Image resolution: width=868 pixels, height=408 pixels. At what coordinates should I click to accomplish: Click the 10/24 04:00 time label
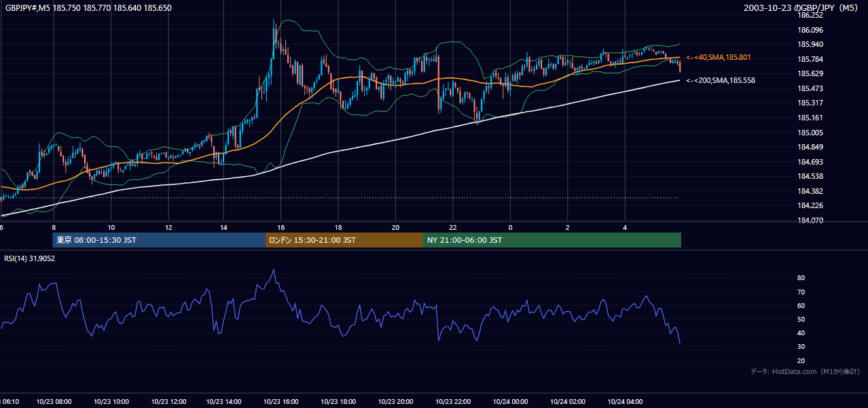[x=625, y=402]
